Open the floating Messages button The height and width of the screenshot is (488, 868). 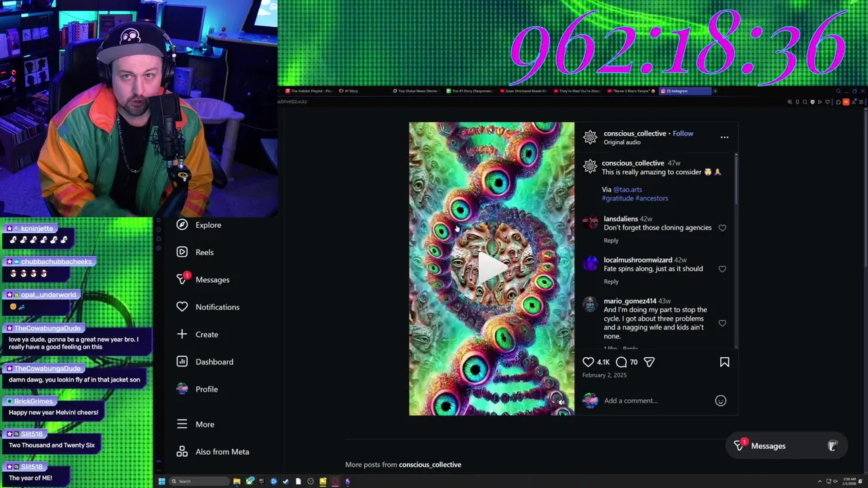[x=787, y=446]
